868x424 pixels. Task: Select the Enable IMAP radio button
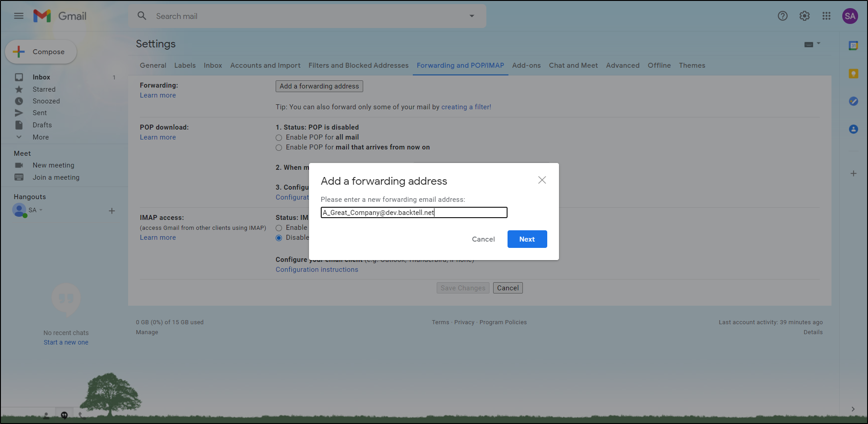(279, 228)
